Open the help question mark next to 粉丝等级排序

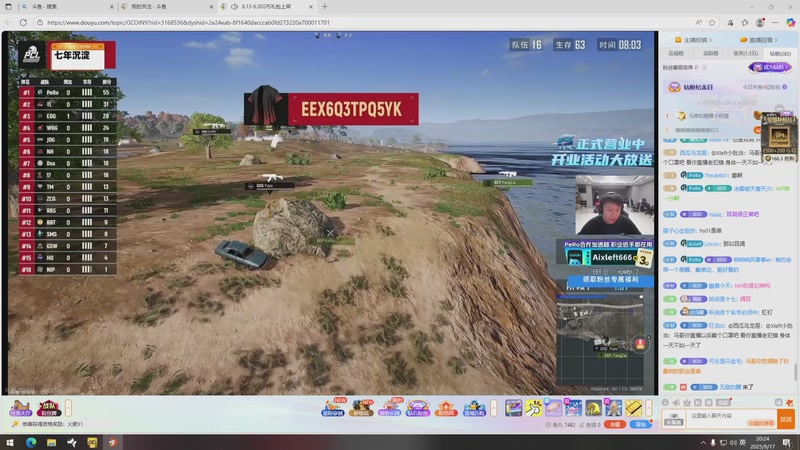tap(704, 67)
